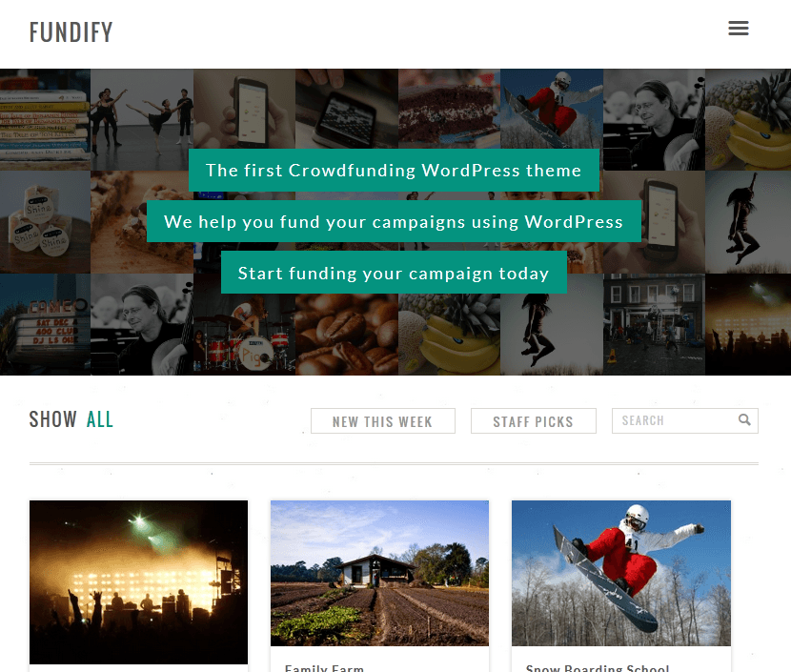Click the ballet dancers hero tile
The image size is (791, 672).
click(142, 119)
